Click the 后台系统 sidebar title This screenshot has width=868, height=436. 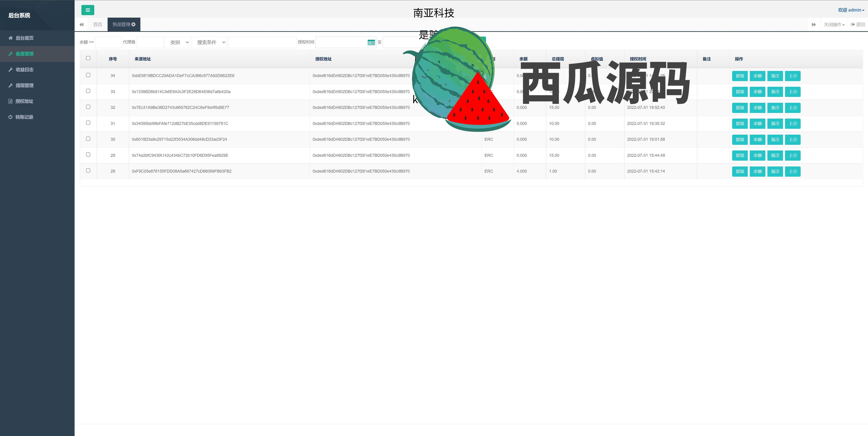point(19,15)
